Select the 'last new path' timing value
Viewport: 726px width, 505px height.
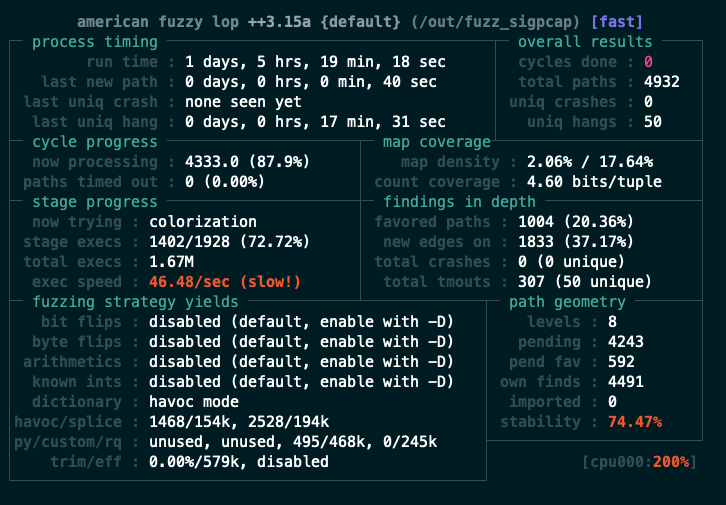[311, 82]
